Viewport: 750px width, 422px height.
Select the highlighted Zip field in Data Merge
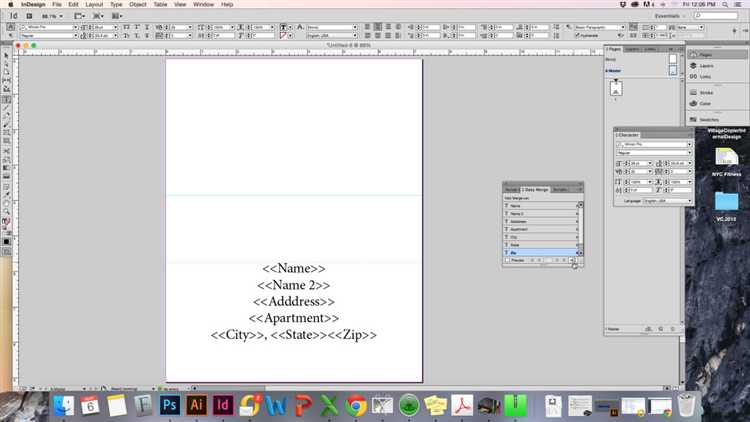[540, 252]
